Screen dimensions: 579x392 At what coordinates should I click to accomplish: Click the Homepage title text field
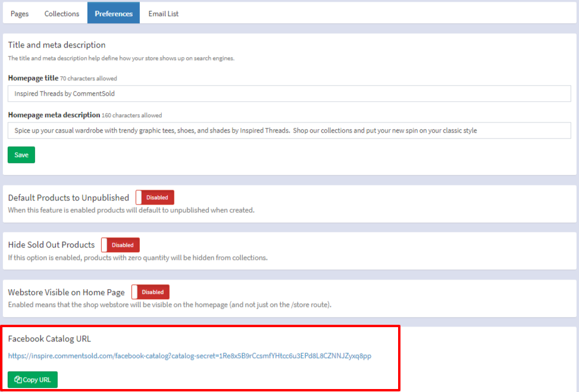point(289,94)
